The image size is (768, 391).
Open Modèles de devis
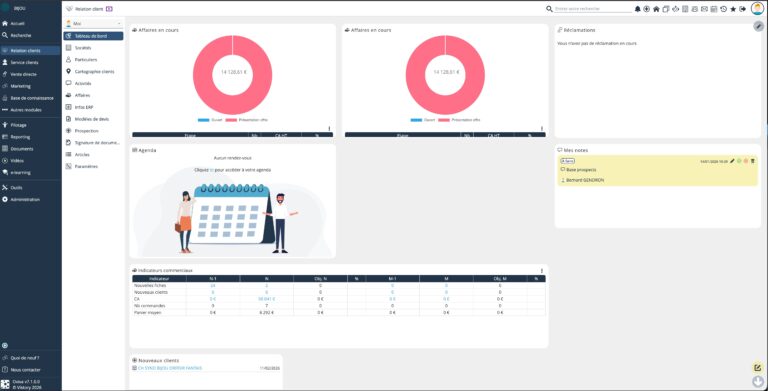[x=93, y=119]
